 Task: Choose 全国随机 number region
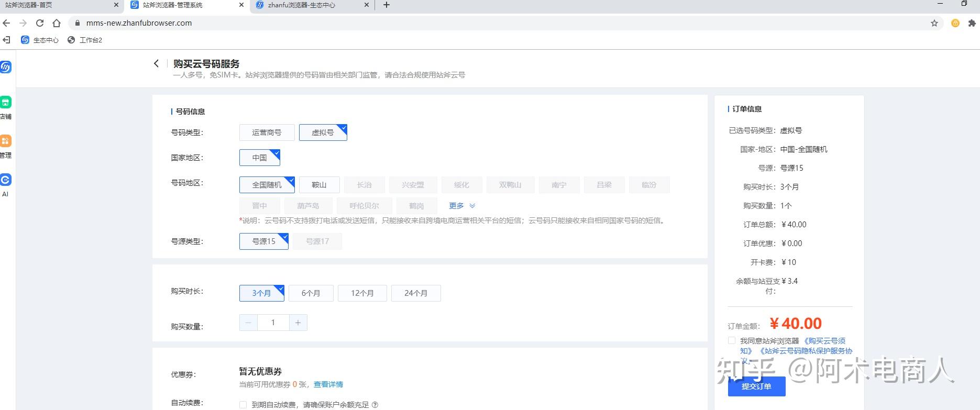267,185
